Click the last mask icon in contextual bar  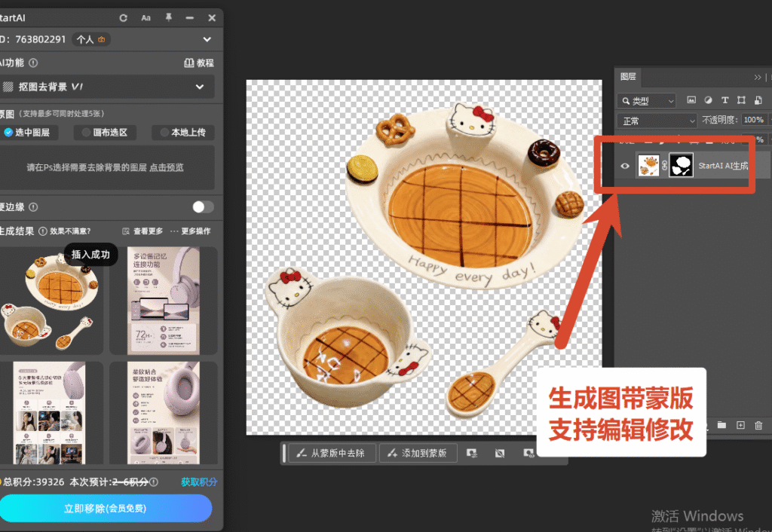(x=528, y=454)
